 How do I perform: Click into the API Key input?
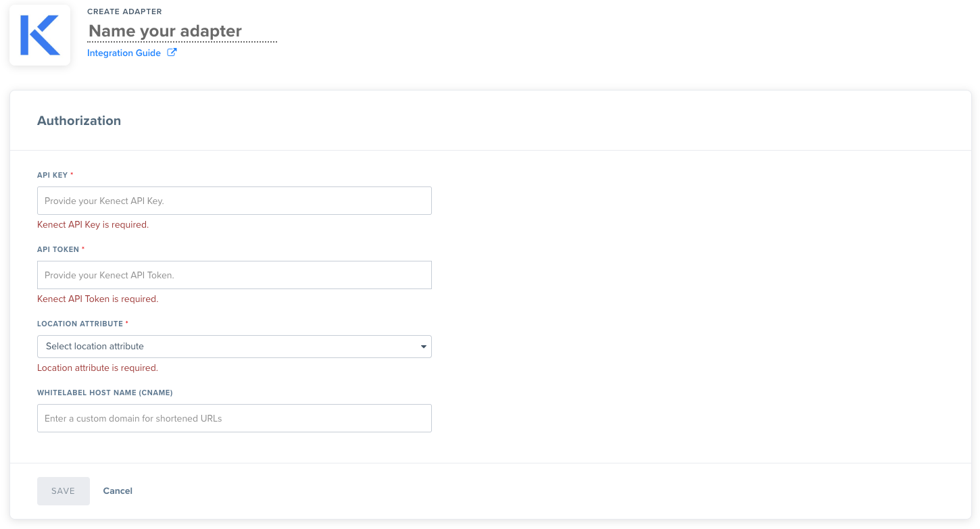click(x=235, y=201)
